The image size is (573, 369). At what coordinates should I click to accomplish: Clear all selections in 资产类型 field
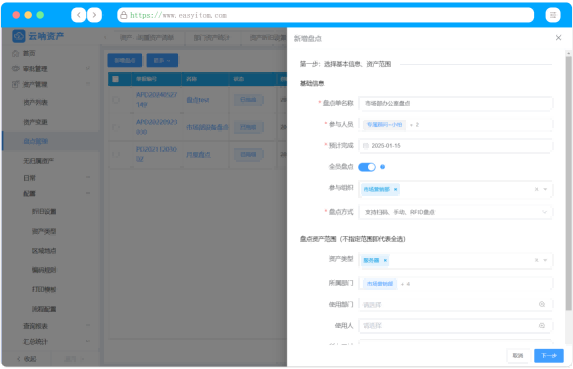pos(536,260)
